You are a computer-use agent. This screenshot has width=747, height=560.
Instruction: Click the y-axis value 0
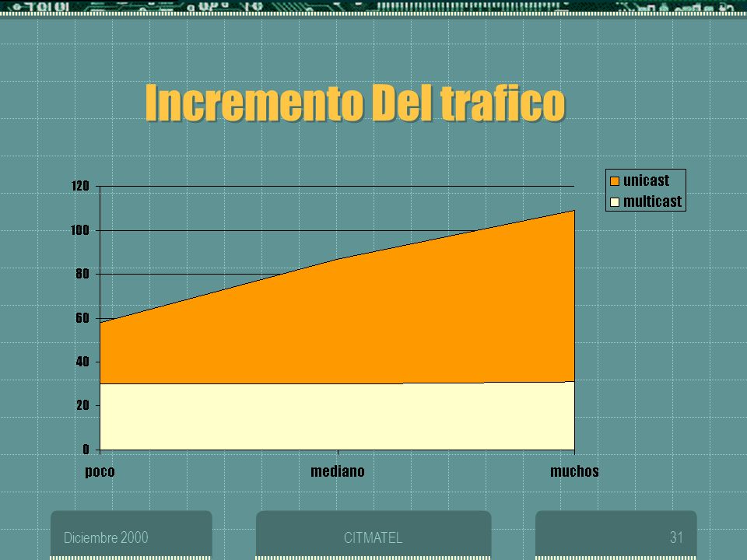[86, 449]
